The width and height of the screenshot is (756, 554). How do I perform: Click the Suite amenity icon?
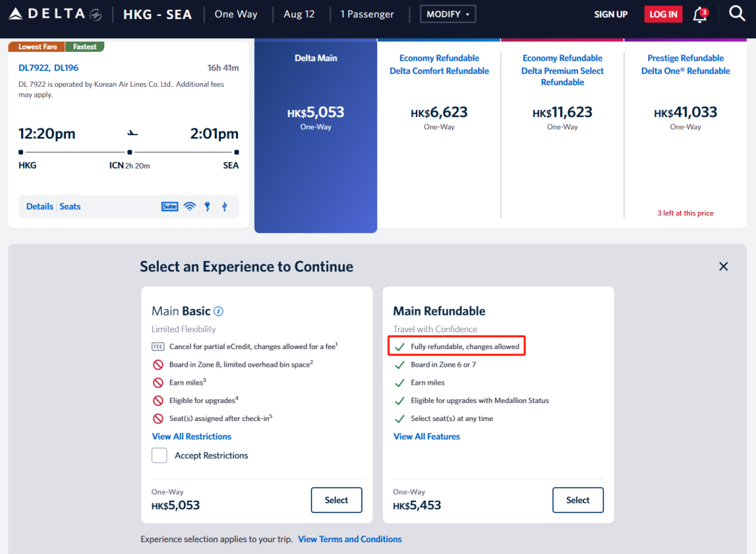pyautogui.click(x=169, y=206)
